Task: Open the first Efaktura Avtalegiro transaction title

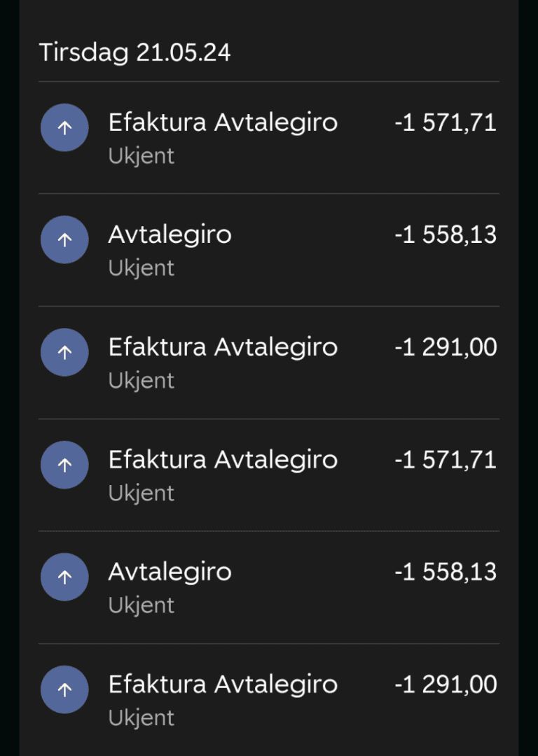Action: [x=223, y=122]
